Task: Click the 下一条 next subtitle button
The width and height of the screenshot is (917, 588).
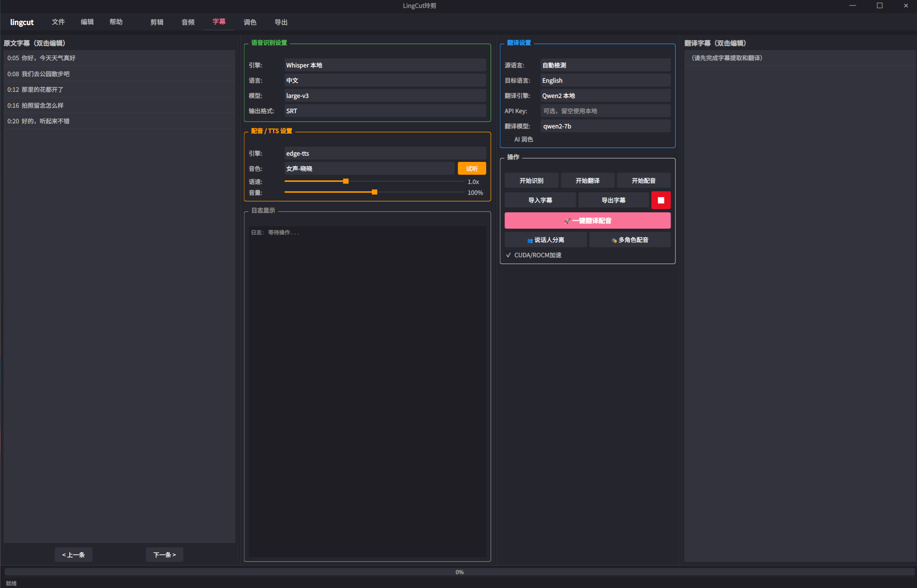Action: tap(164, 555)
